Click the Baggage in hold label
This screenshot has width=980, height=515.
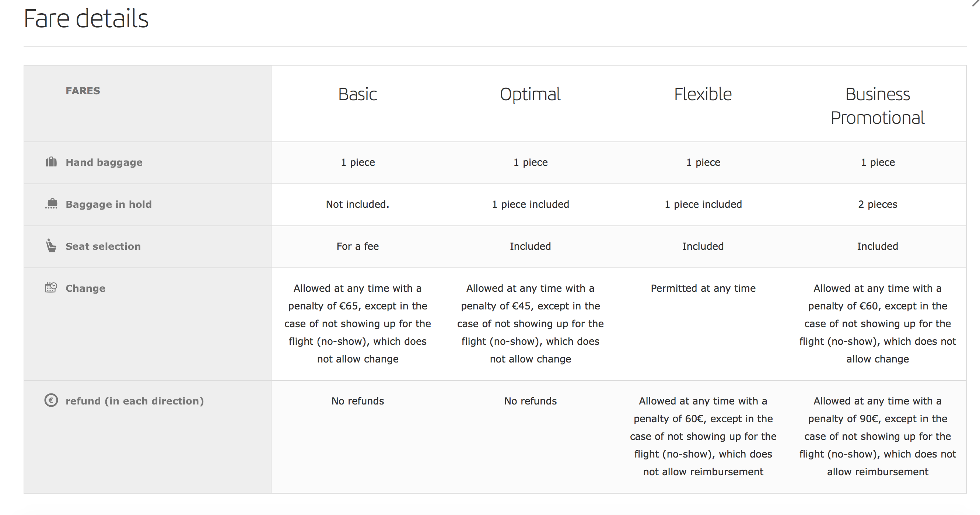108,204
